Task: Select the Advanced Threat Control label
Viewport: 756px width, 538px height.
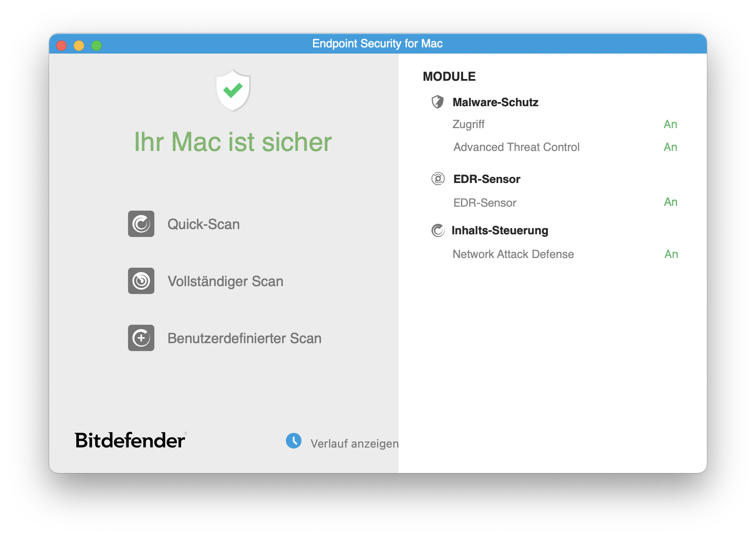Action: tap(517, 147)
